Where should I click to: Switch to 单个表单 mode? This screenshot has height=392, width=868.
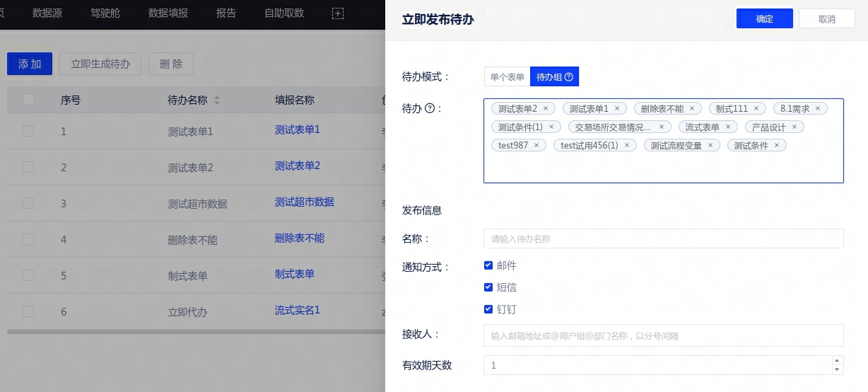[507, 77]
